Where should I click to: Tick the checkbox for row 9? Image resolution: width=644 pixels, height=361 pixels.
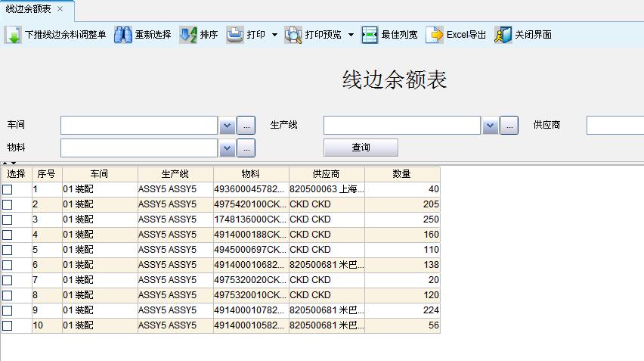[8, 310]
